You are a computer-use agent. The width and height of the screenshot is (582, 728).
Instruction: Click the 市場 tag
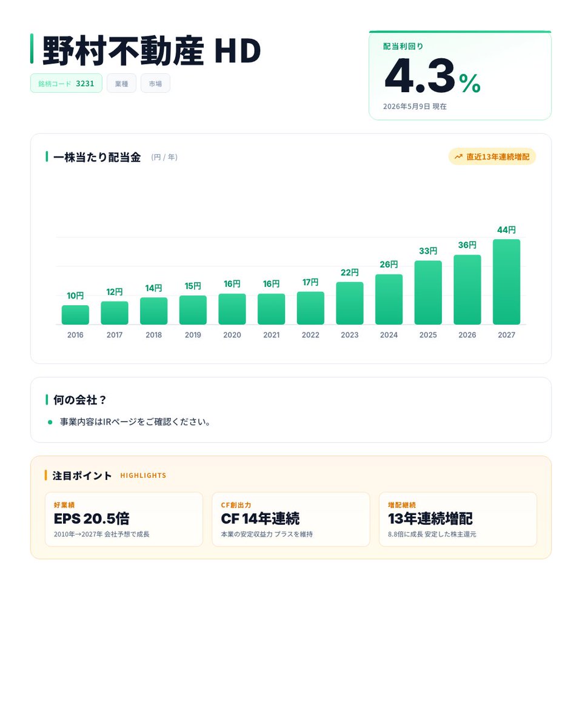155,83
